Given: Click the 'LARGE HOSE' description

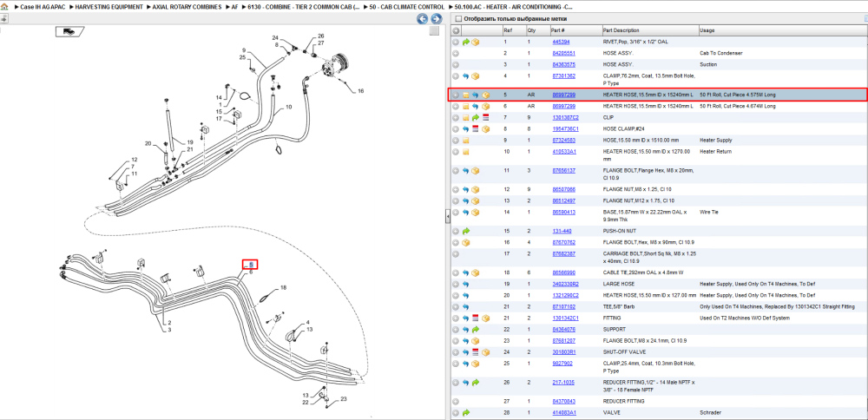Looking at the screenshot, I should [x=617, y=284].
